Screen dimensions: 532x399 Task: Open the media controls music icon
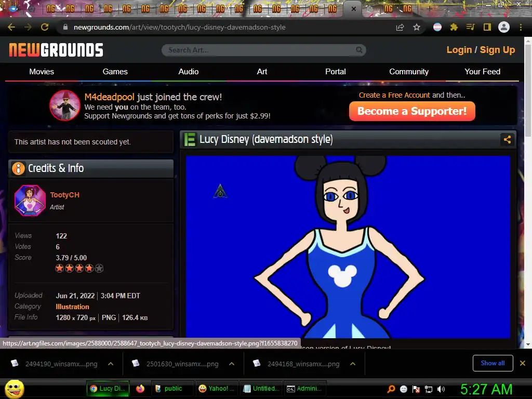470,27
